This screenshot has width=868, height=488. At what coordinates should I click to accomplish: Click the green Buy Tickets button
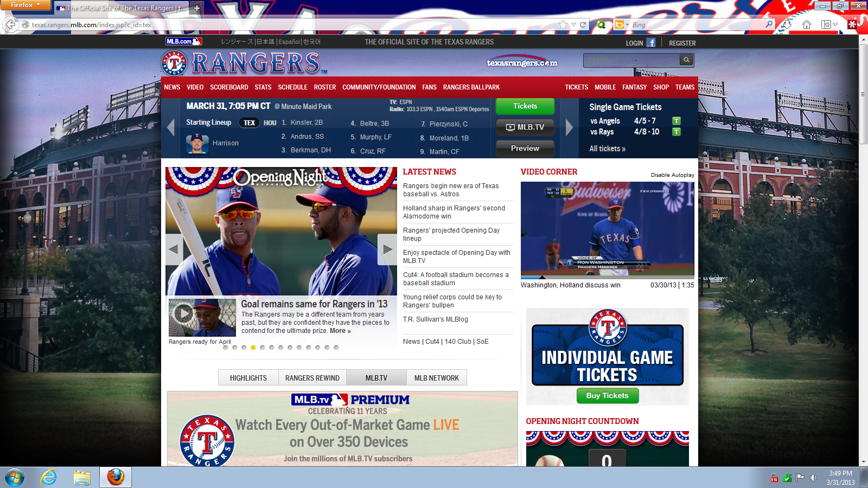(x=608, y=396)
